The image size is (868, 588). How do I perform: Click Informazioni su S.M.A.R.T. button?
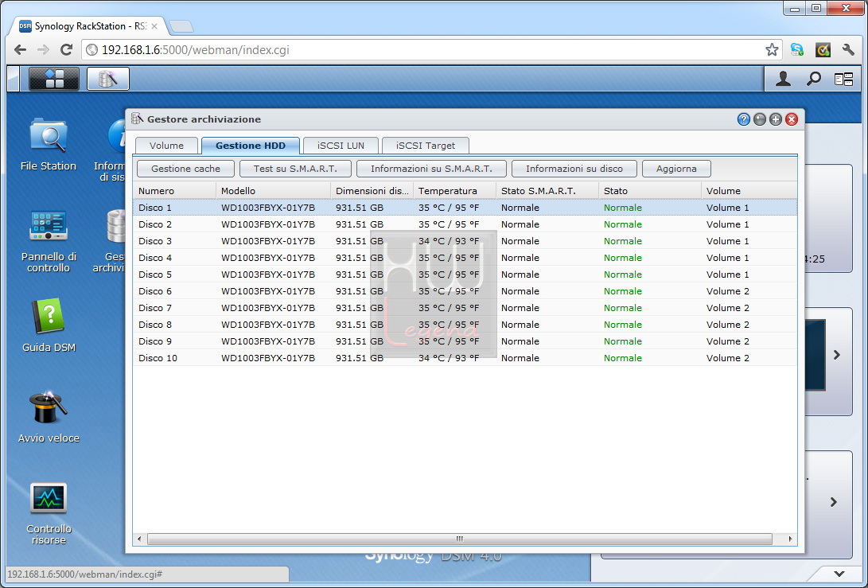431,169
